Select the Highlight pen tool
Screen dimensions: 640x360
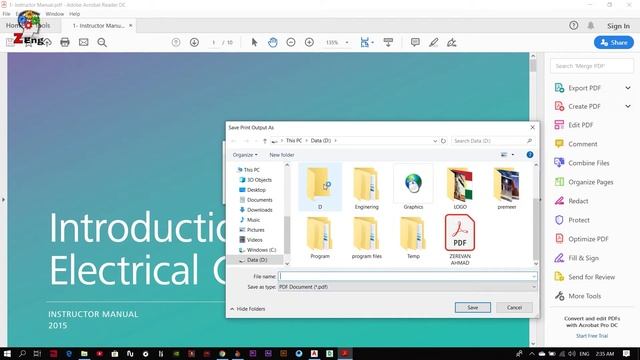pyautogui.click(x=433, y=42)
